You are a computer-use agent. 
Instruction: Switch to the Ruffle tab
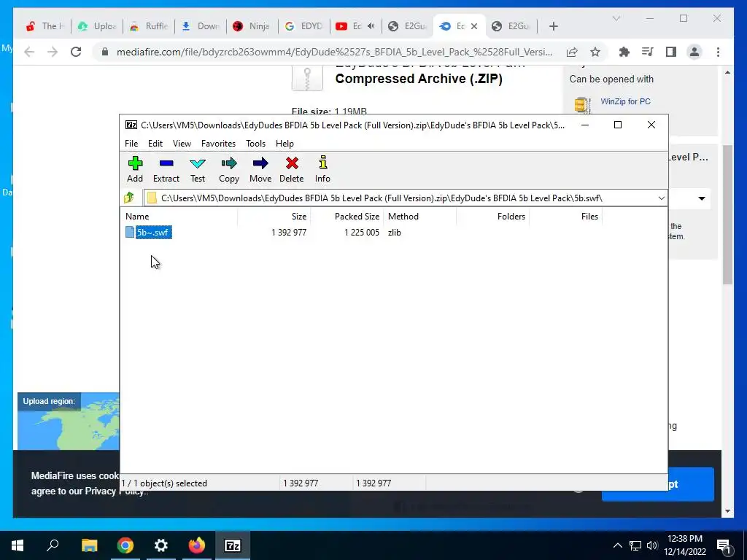pyautogui.click(x=149, y=26)
